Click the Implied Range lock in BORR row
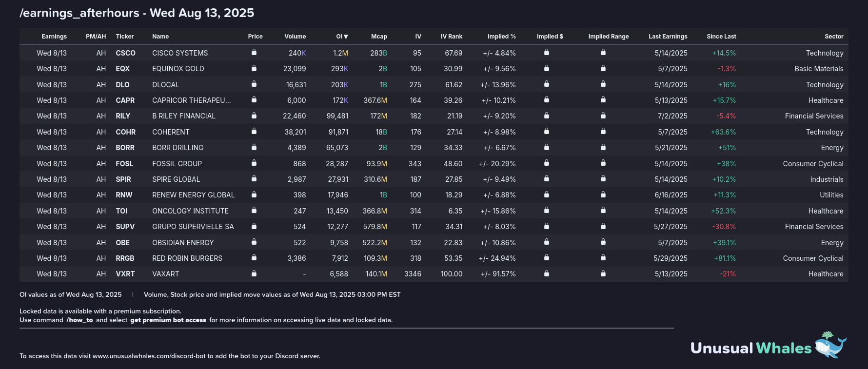 pos(603,147)
